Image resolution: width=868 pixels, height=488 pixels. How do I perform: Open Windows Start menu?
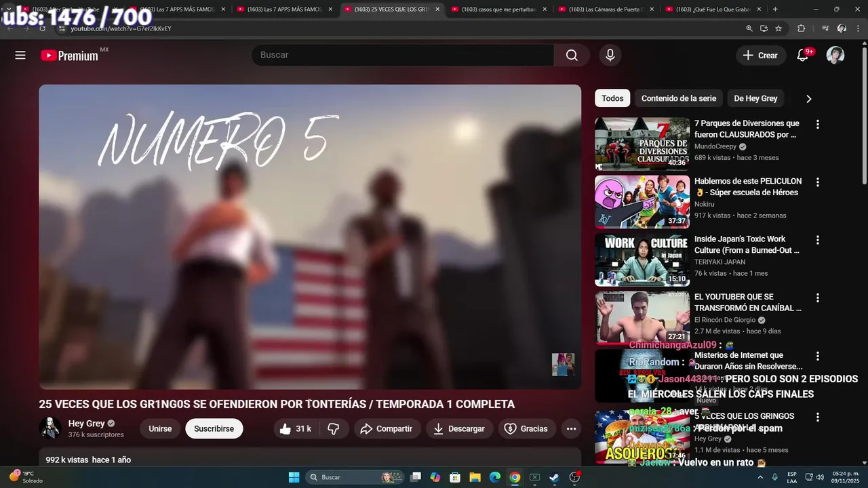pyautogui.click(x=294, y=477)
